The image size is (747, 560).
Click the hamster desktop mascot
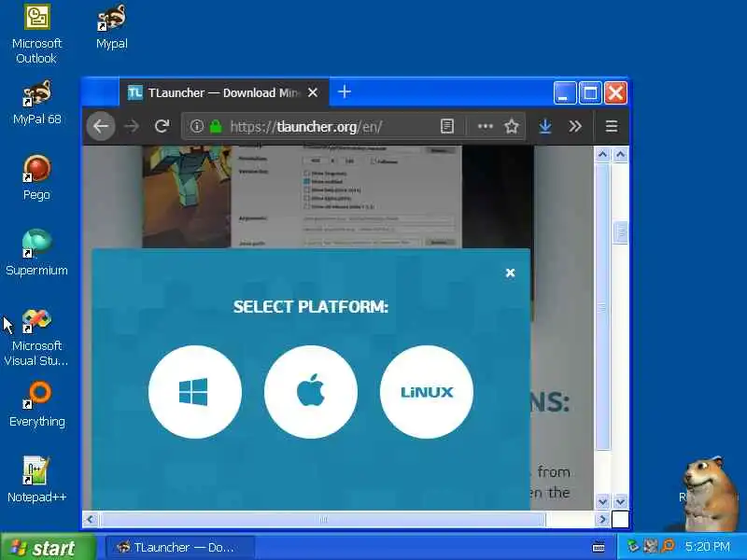click(710, 495)
